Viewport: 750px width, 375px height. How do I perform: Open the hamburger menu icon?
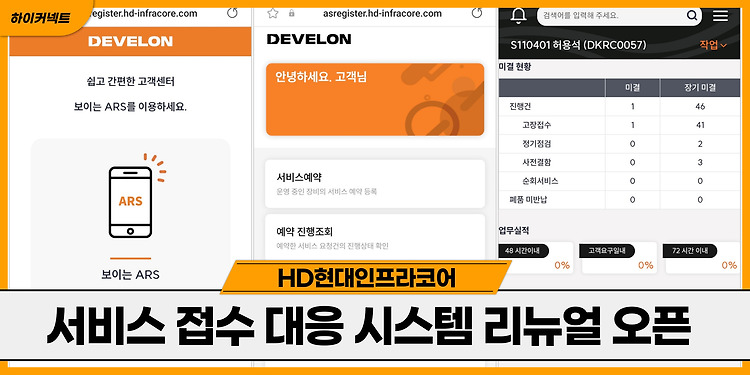pos(720,16)
